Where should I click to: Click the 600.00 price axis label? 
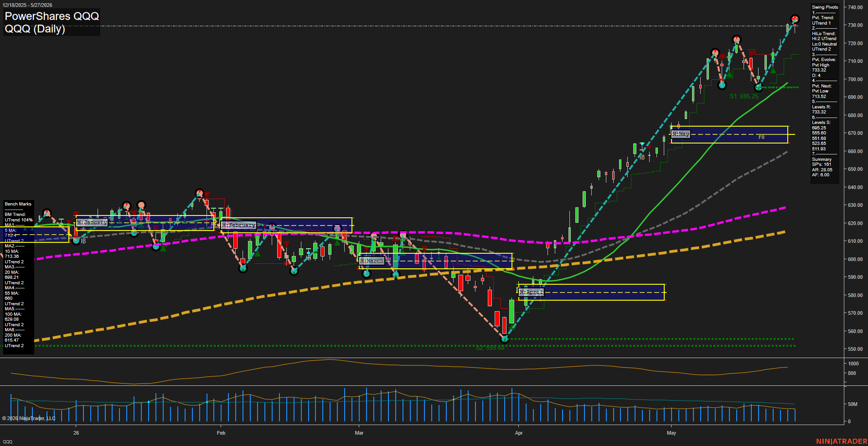click(855, 259)
